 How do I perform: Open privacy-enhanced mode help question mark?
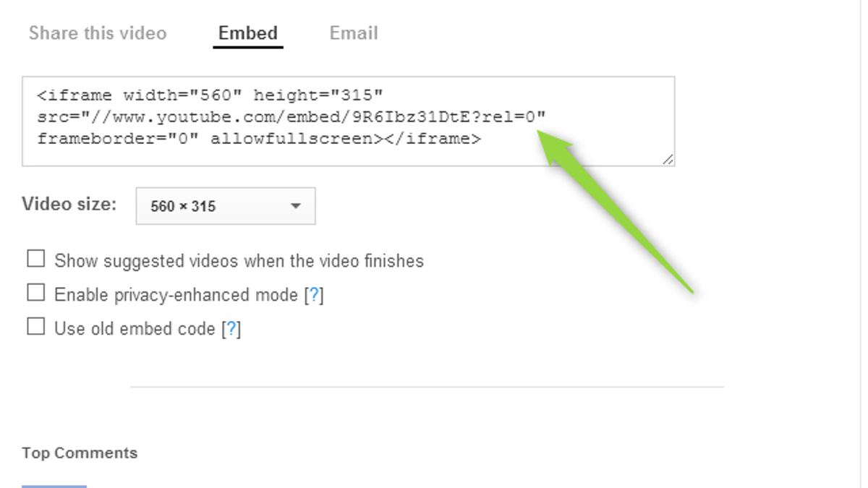[x=314, y=295]
